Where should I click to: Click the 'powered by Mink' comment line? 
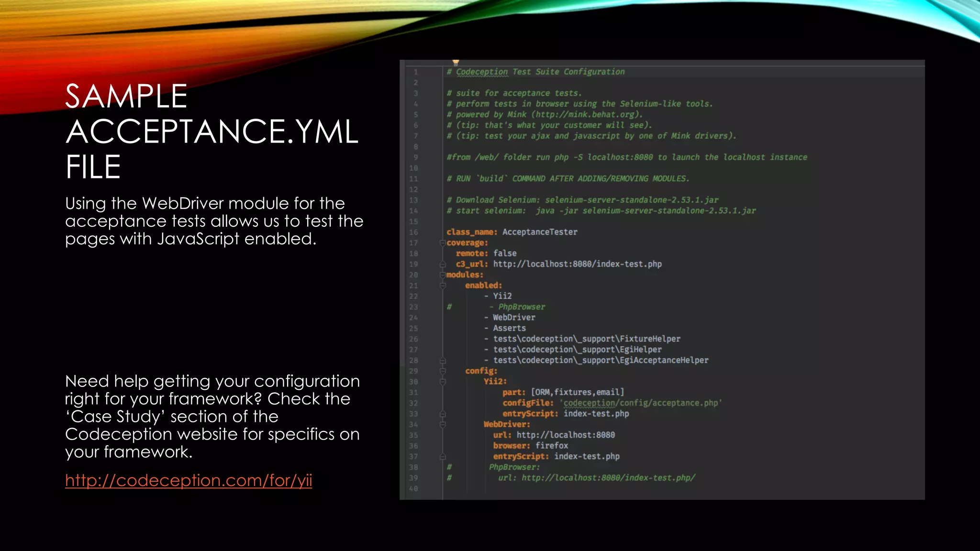tap(545, 115)
